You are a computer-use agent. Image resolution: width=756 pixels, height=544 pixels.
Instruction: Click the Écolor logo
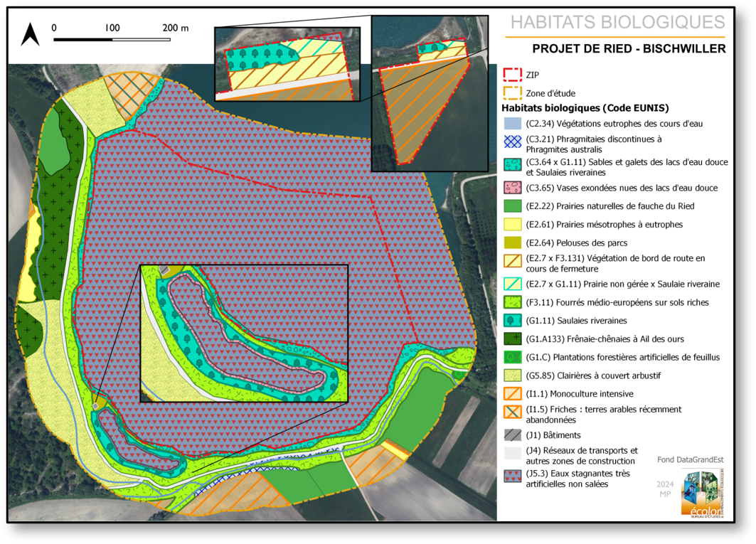(x=703, y=492)
